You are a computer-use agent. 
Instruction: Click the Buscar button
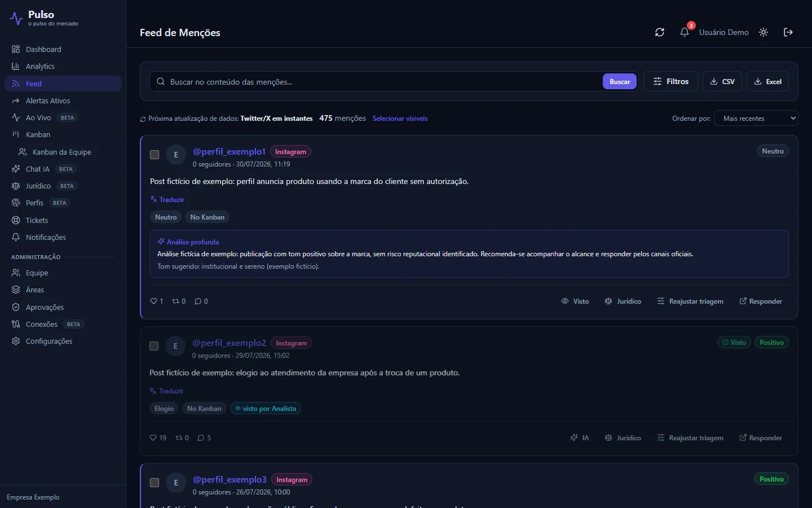(x=620, y=82)
